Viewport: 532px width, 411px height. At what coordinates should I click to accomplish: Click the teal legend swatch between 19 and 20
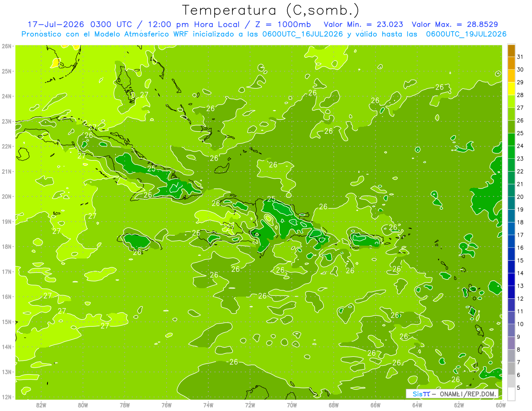(512, 203)
